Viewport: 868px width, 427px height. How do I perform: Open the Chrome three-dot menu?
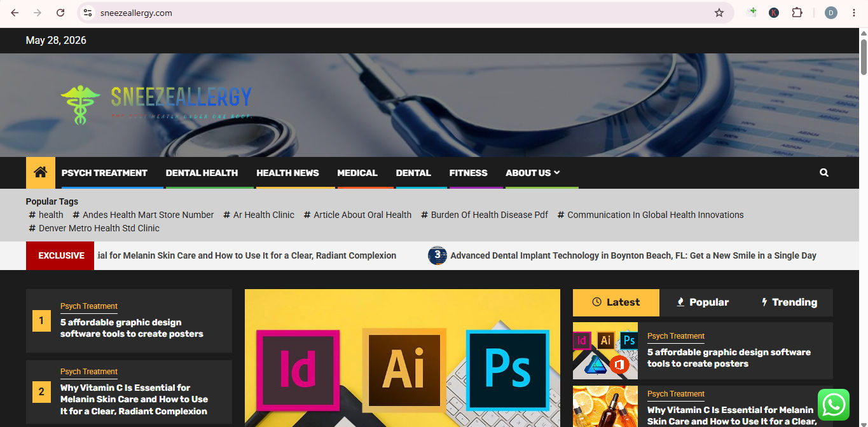click(853, 13)
